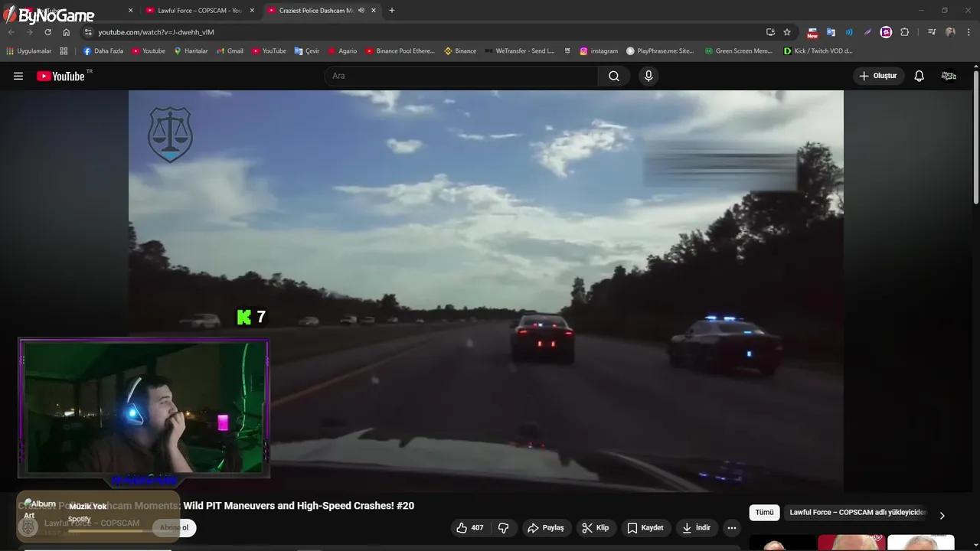Select the Tümü filter chip

(x=764, y=513)
